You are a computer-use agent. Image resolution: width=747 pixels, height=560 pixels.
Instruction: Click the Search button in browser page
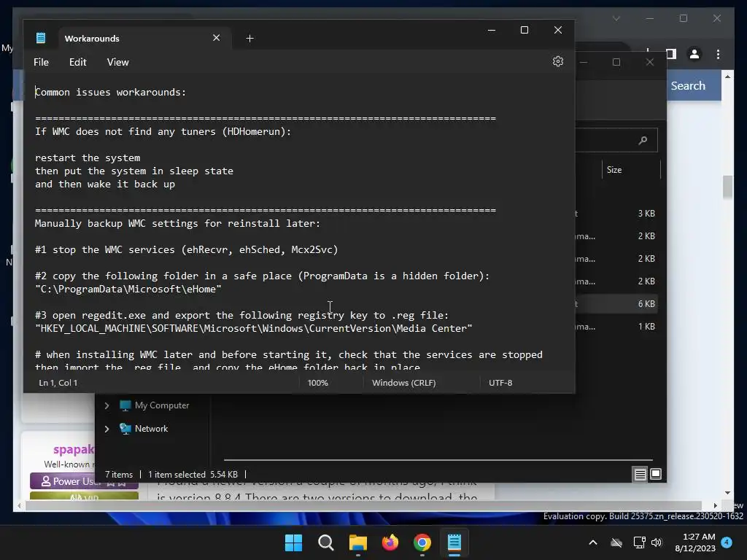click(x=688, y=86)
